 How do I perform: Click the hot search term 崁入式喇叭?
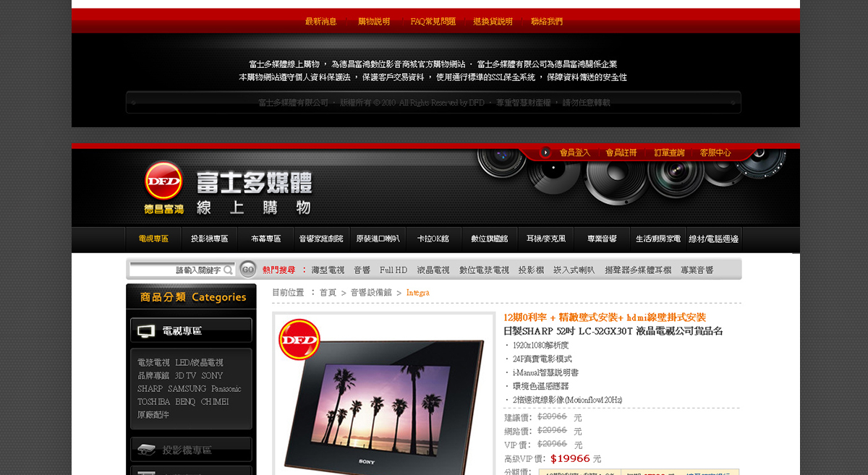click(574, 270)
